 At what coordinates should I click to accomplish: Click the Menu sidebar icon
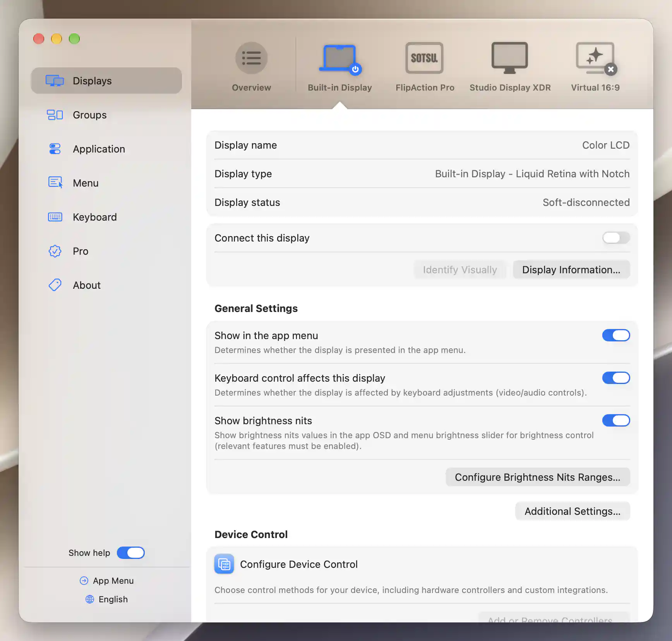(x=55, y=182)
